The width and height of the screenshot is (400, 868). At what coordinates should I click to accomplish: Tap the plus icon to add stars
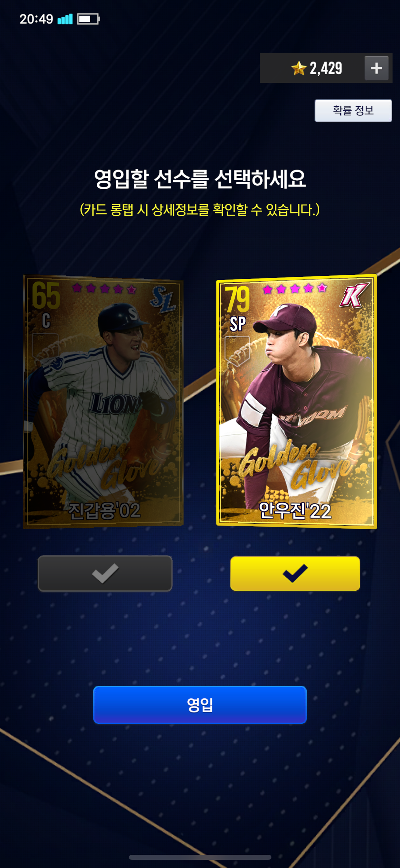pos(376,68)
